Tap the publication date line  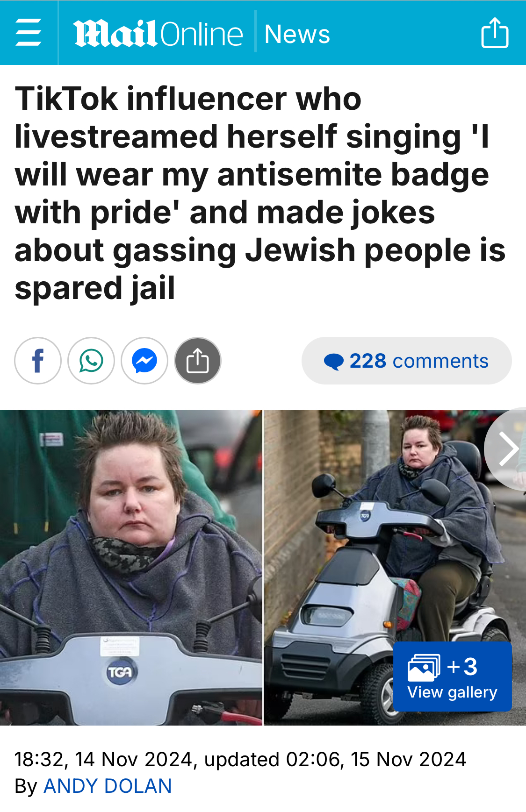coord(240,759)
